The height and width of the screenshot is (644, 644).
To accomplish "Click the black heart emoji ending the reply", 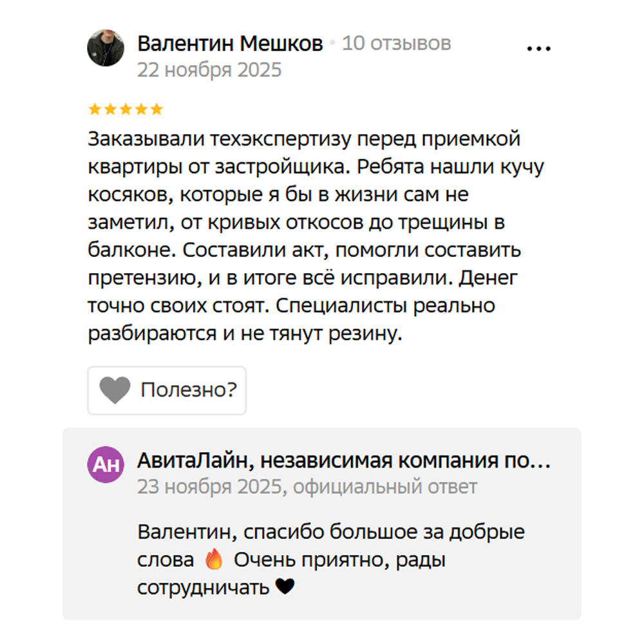I will pyautogui.click(x=285, y=587).
